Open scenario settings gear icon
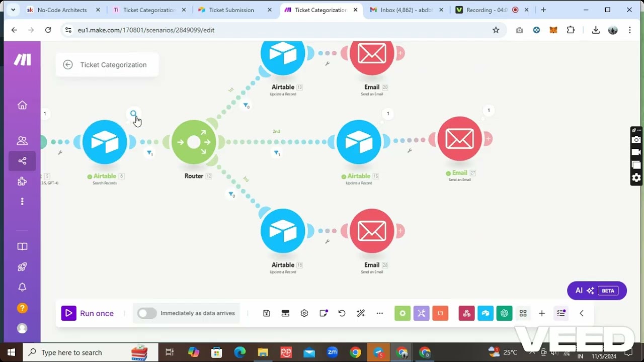Image resolution: width=644 pixels, height=362 pixels. click(304, 313)
